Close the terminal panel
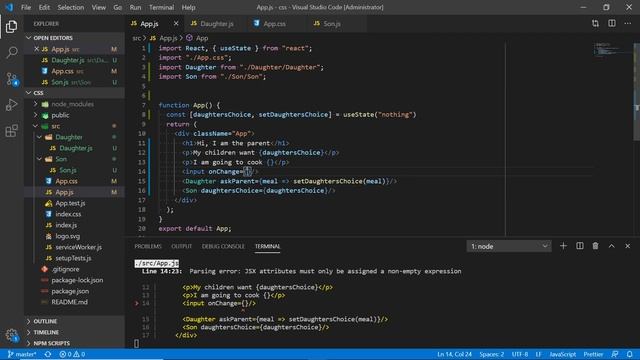 627,246
